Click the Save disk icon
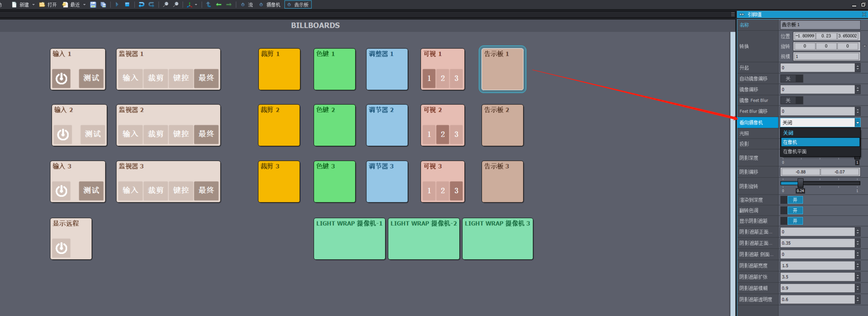Viewport: 868px width, 316px height. [93, 5]
